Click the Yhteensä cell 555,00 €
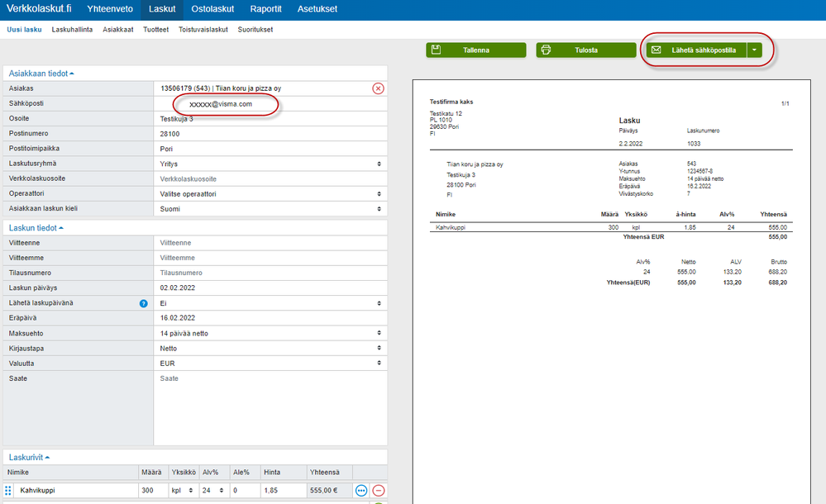The width and height of the screenshot is (826, 504). [330, 490]
